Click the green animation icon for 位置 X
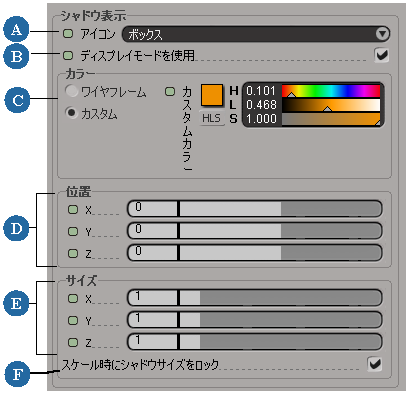 [x=73, y=209]
